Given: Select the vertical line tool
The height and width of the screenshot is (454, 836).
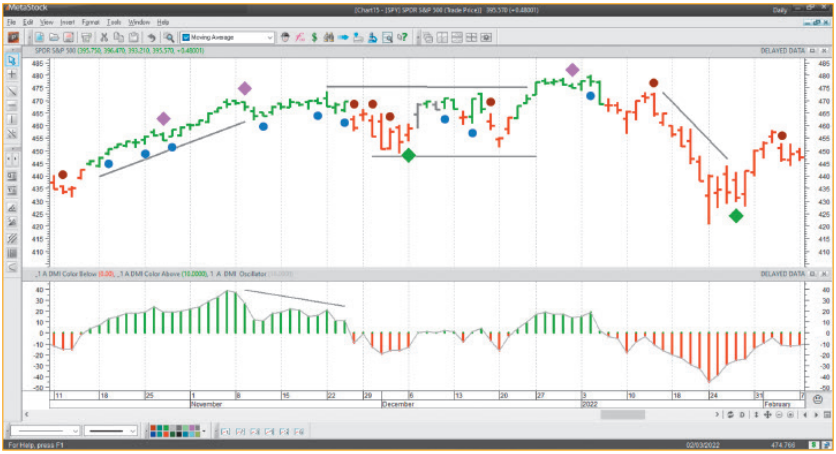Looking at the screenshot, I should (12, 119).
